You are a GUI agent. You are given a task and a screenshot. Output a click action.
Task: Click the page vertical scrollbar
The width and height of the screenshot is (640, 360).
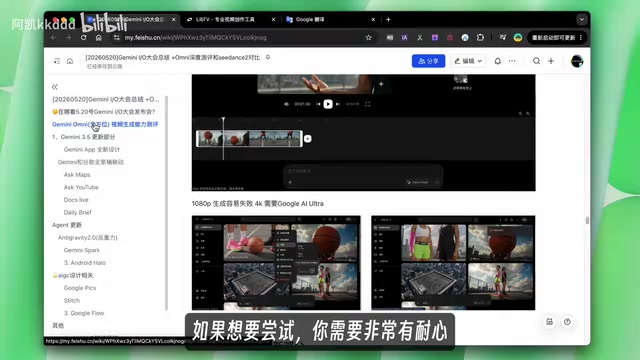pos(587,220)
